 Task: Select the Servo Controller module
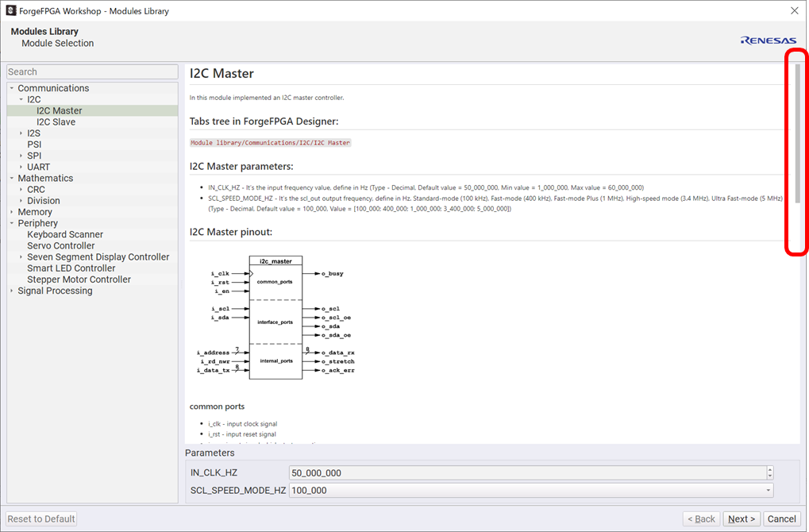[60, 245]
